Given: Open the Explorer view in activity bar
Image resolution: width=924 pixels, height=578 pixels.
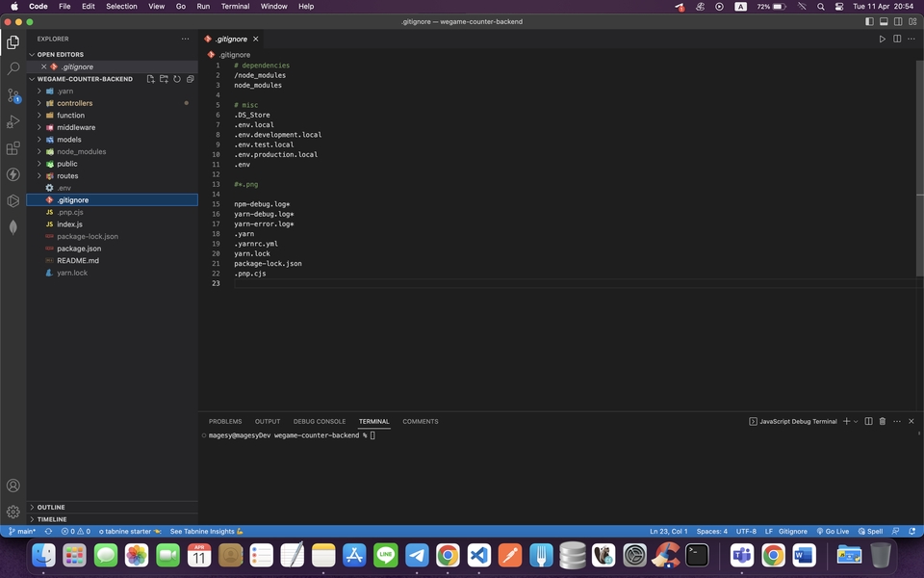Looking at the screenshot, I should click(13, 42).
